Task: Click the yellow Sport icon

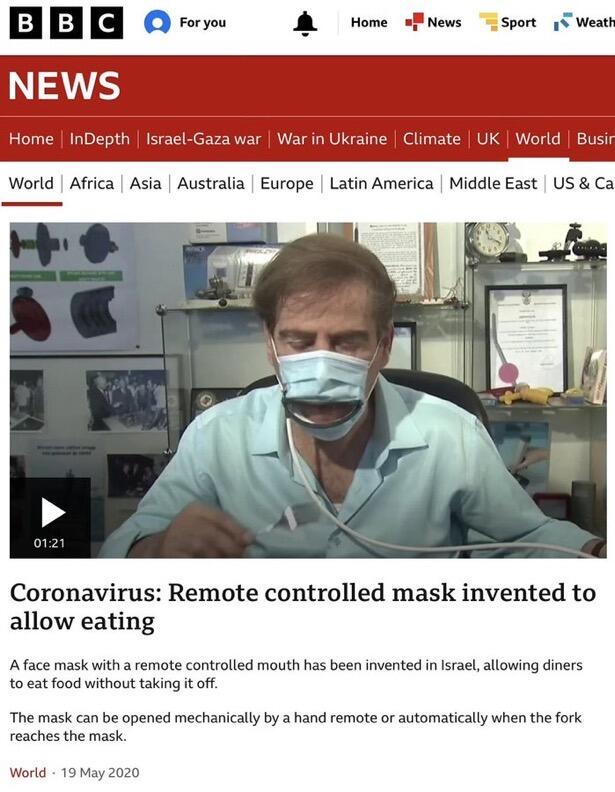Action: (488, 22)
